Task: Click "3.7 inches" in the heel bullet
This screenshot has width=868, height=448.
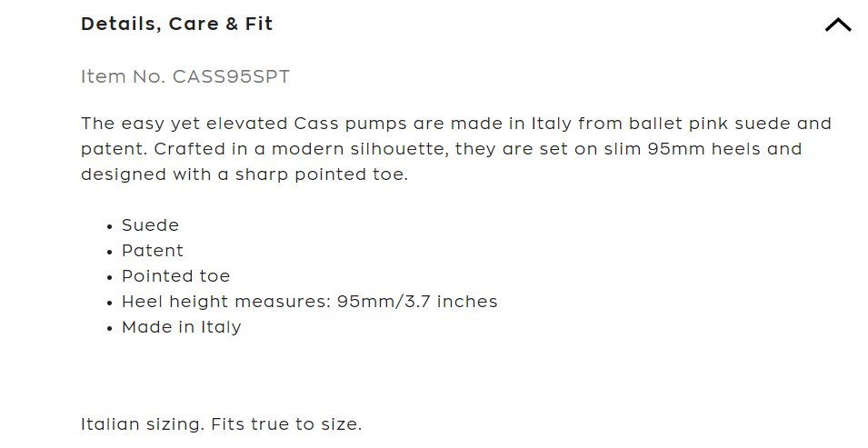Action: coord(454,302)
